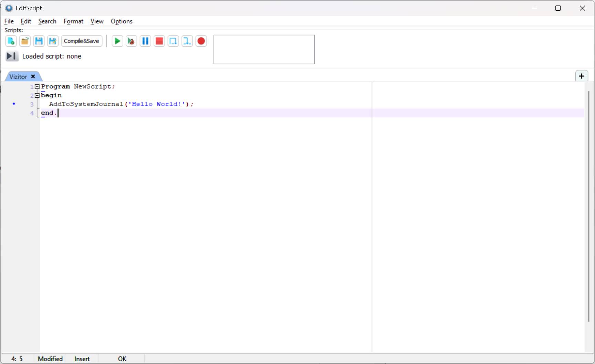Start recording with red circle icon
Image resolution: width=595 pixels, height=364 pixels.
[201, 41]
